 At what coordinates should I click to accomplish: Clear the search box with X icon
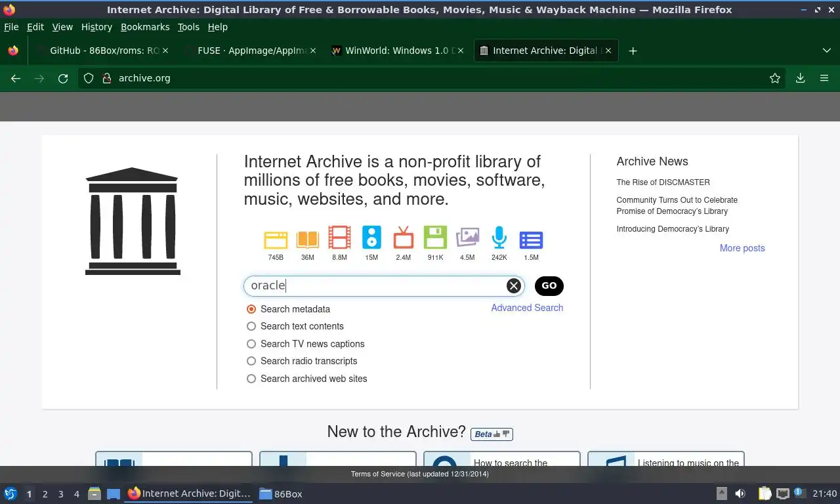[514, 285]
